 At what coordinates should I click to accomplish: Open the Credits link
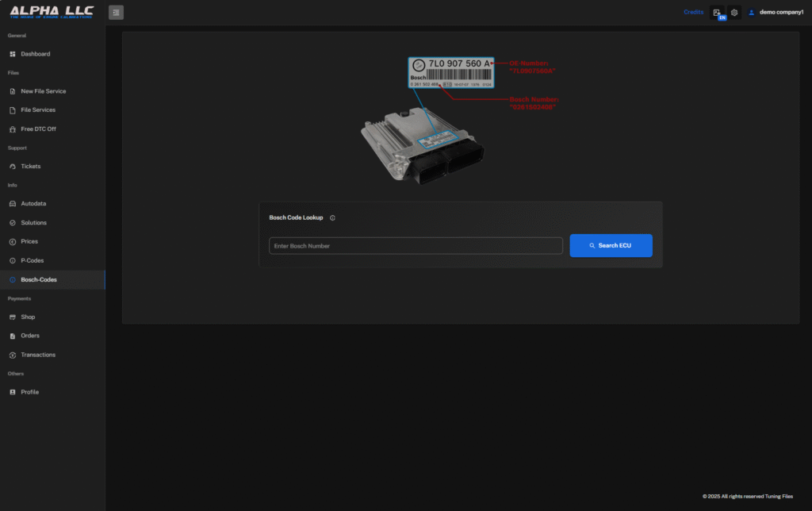pos(693,12)
